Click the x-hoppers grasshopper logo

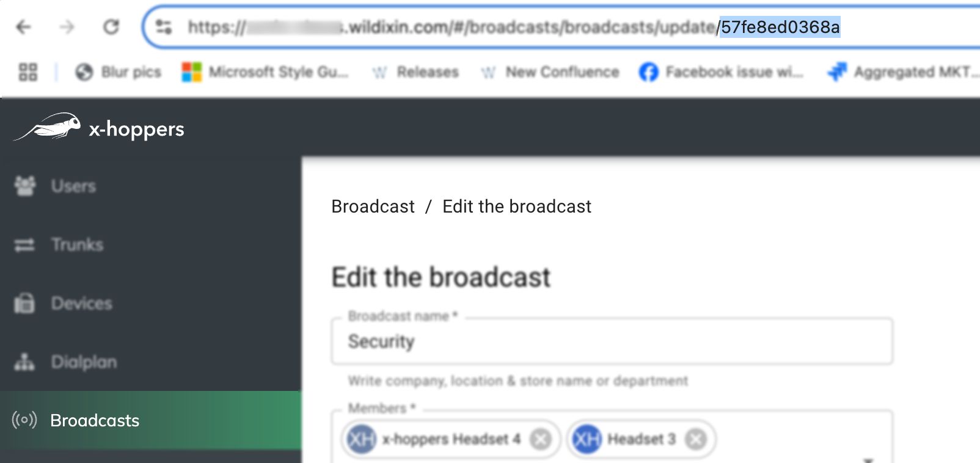pos(48,127)
